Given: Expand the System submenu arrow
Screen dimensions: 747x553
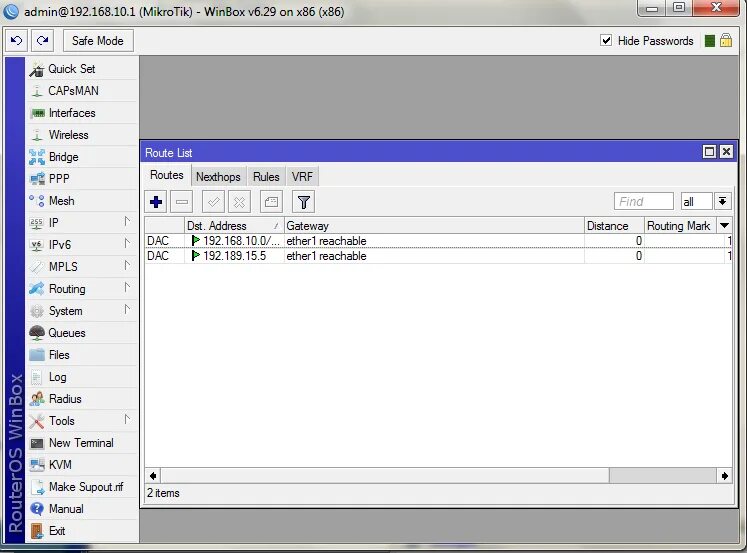Looking at the screenshot, I should (127, 310).
